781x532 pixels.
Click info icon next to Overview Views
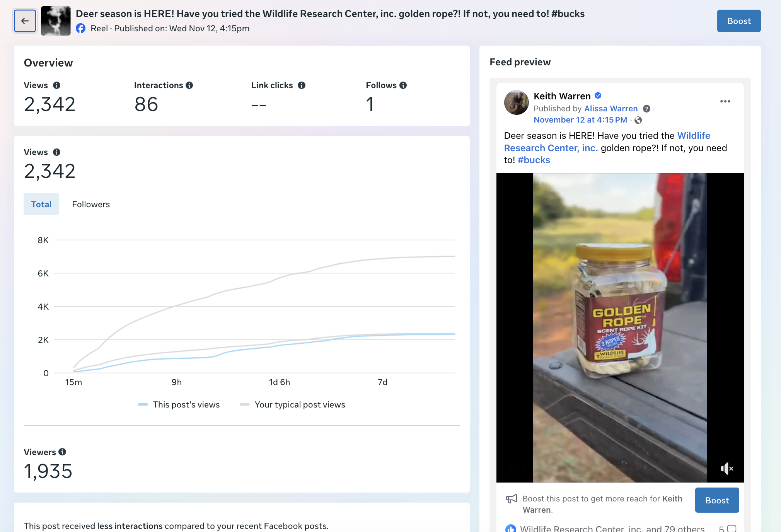pyautogui.click(x=56, y=85)
